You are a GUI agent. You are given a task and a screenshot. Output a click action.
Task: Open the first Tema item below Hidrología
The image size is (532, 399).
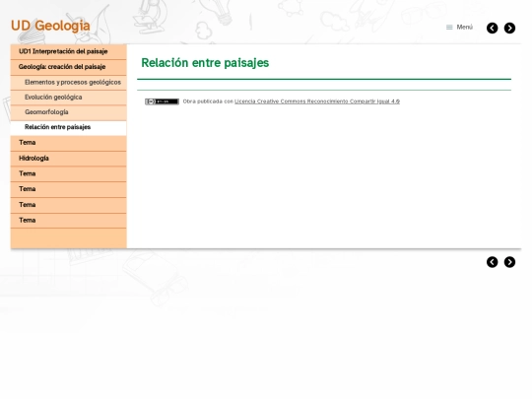click(x=69, y=174)
